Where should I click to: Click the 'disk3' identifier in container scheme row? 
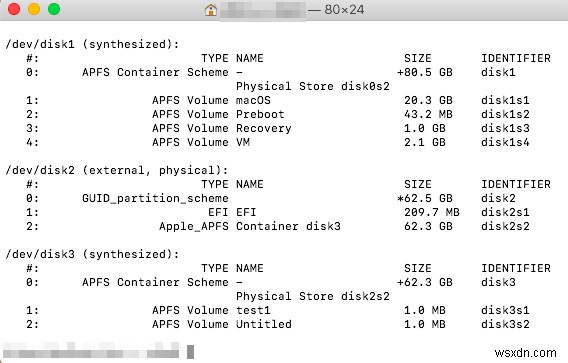tap(498, 283)
